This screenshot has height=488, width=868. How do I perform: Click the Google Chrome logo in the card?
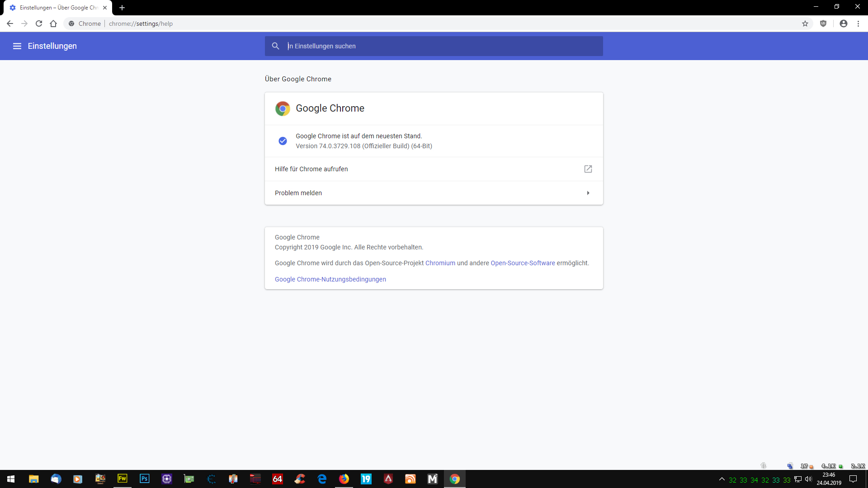[x=283, y=108]
